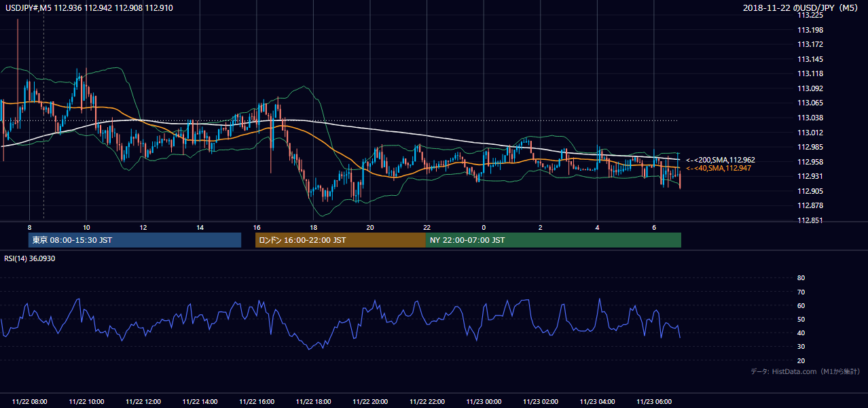Viewport: 868px width, 408px height.
Task: Click hour label 0 under the price chart
Action: tap(484, 227)
